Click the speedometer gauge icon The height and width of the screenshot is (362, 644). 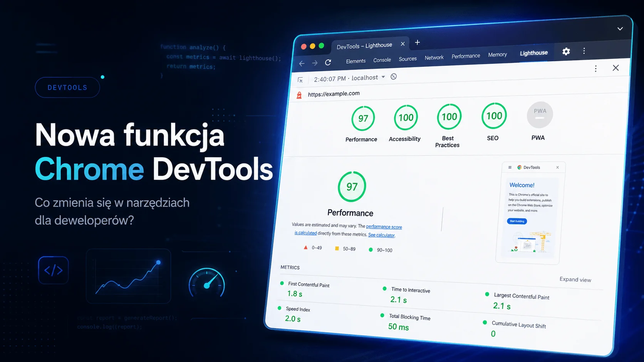(x=207, y=283)
